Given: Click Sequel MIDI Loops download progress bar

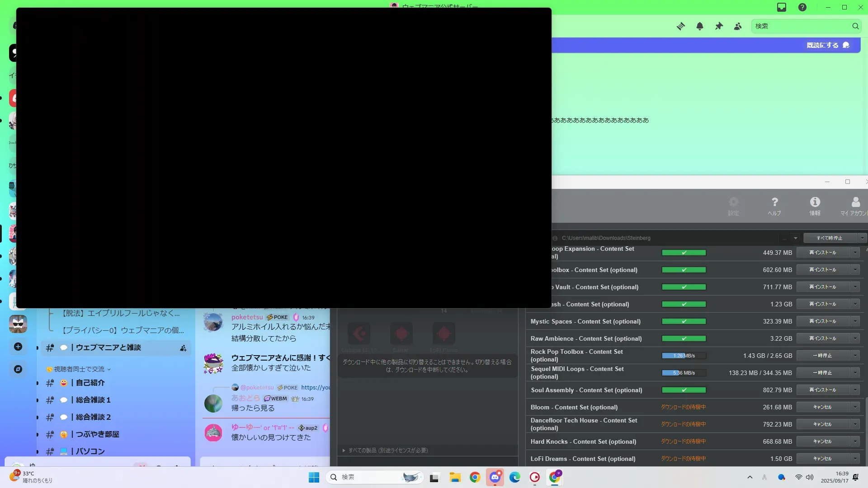Looking at the screenshot, I should point(684,373).
